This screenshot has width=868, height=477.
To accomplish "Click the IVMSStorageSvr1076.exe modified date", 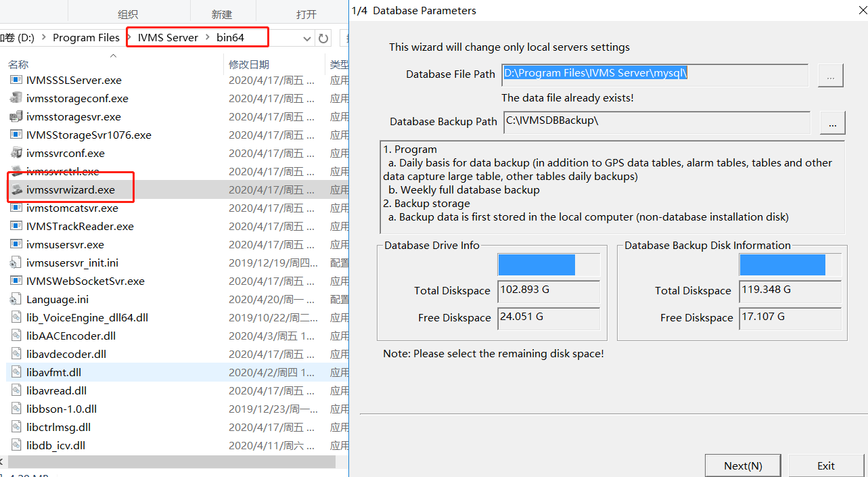I will [x=271, y=135].
